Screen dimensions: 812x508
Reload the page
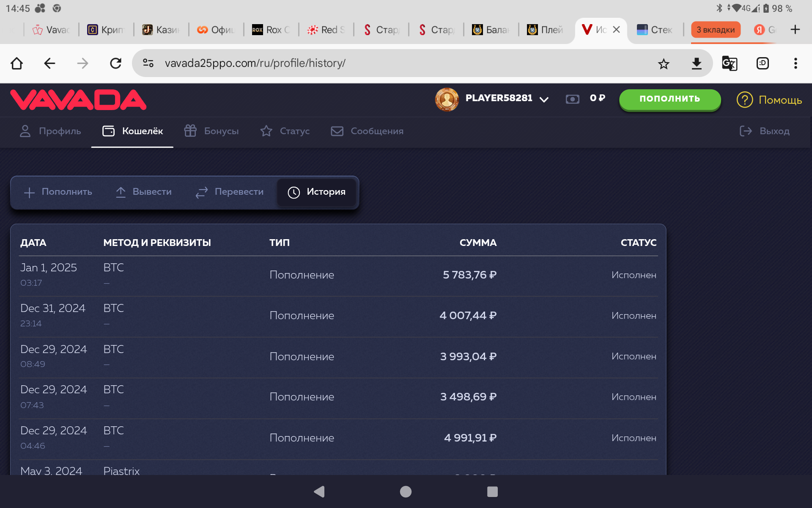click(x=115, y=63)
